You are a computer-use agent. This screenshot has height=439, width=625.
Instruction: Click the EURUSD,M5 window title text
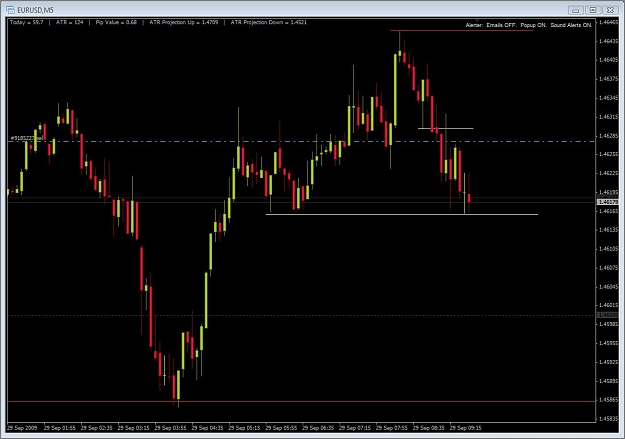click(35, 10)
